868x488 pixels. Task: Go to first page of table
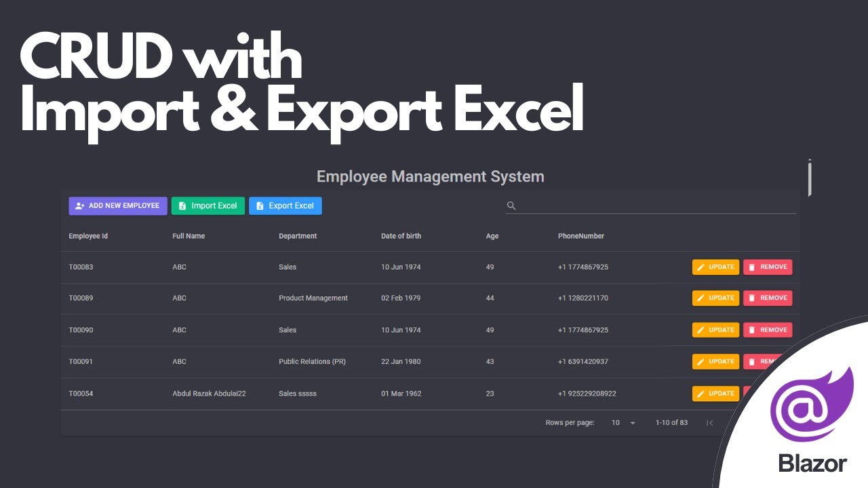(709, 423)
